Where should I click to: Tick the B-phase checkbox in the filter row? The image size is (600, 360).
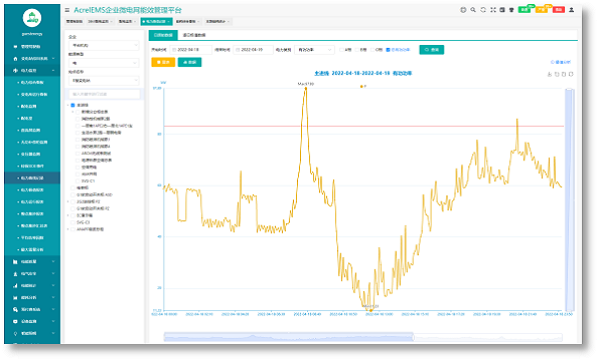(357, 50)
